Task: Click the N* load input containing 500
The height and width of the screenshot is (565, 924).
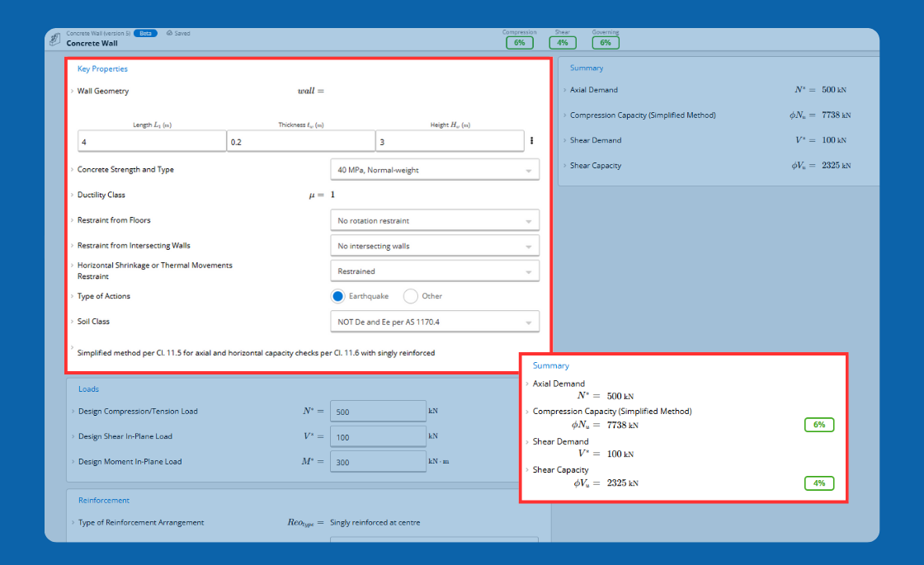Action: (x=379, y=412)
